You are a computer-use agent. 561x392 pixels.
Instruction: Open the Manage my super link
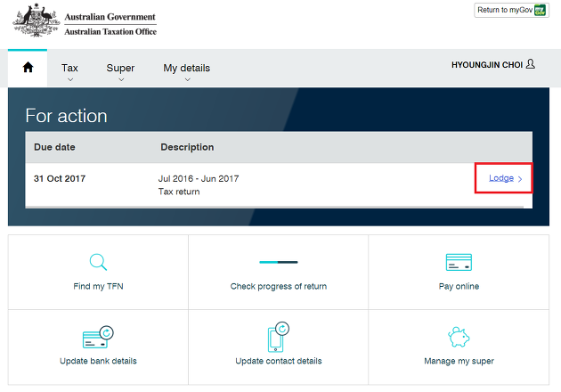pyautogui.click(x=459, y=361)
